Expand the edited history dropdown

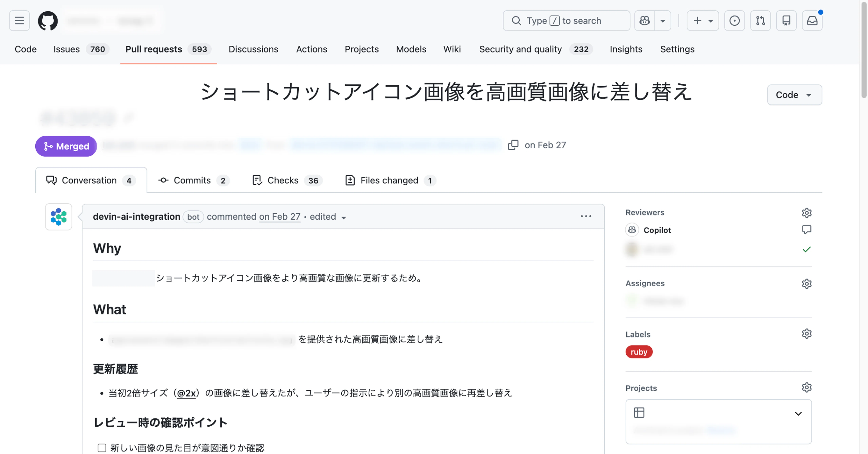328,217
